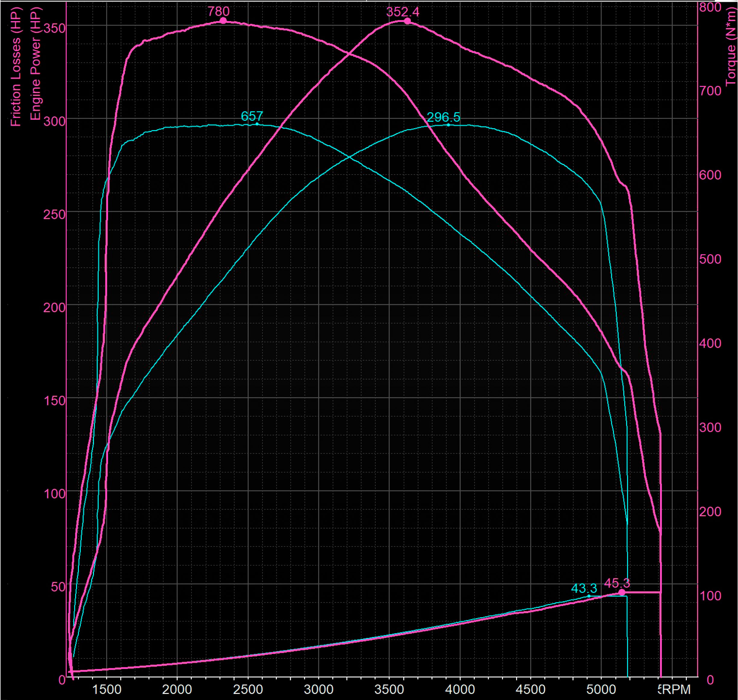Click the pink 45.3 friction loss marker
This screenshot has height=700, width=738.
pos(622,593)
